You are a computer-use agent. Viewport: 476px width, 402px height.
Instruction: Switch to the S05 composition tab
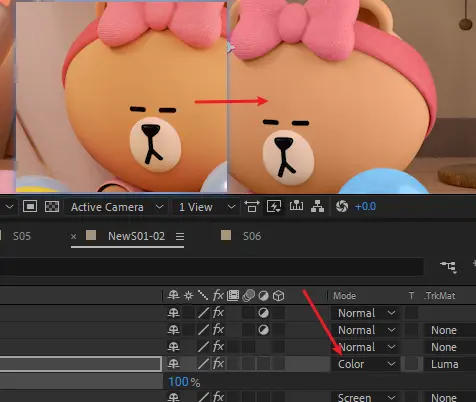[22, 236]
